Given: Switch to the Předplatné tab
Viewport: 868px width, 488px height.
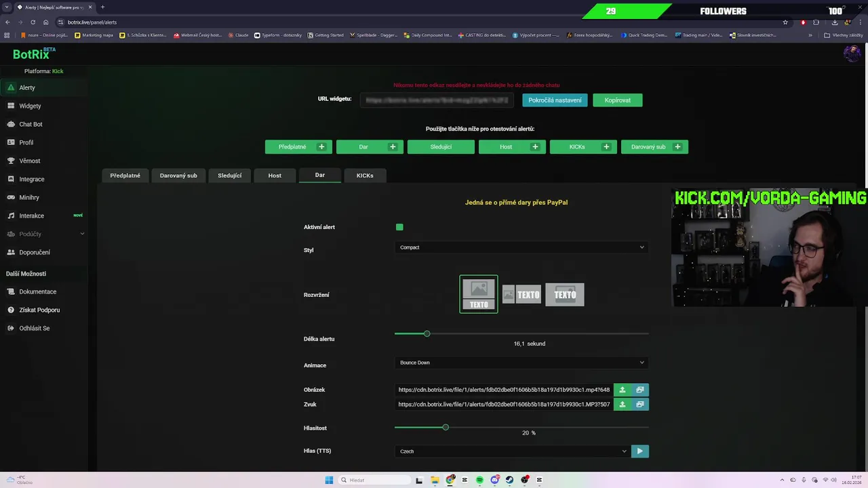Looking at the screenshot, I should pyautogui.click(x=125, y=176).
